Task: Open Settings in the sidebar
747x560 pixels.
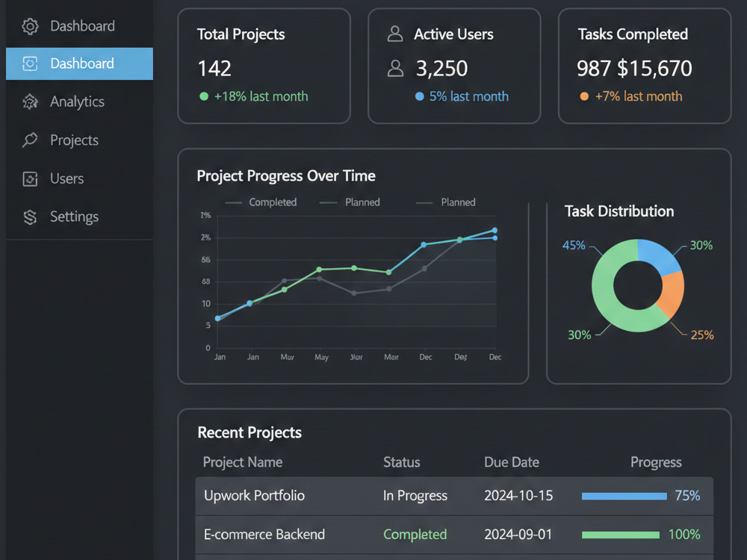Action: click(80, 217)
